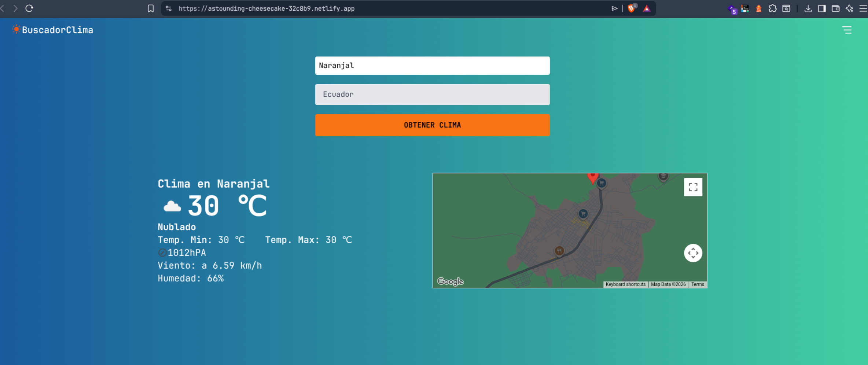The image size is (868, 365).
Task: Open the purple extension with badge 5
Action: [x=732, y=10]
